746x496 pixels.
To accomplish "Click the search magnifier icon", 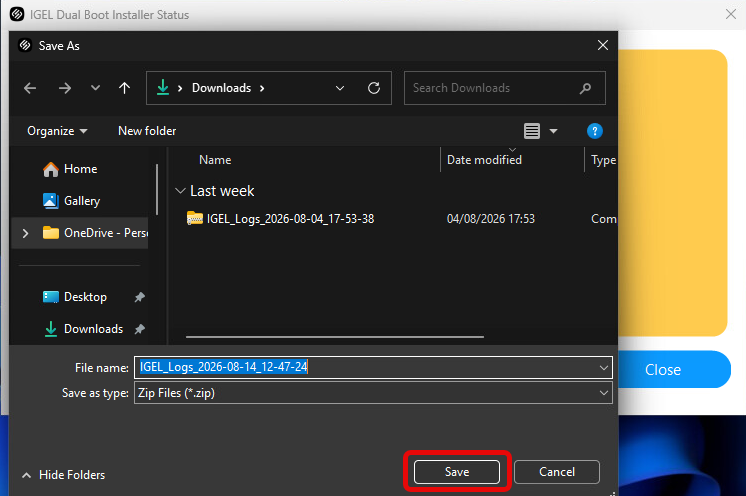I will tap(585, 88).
